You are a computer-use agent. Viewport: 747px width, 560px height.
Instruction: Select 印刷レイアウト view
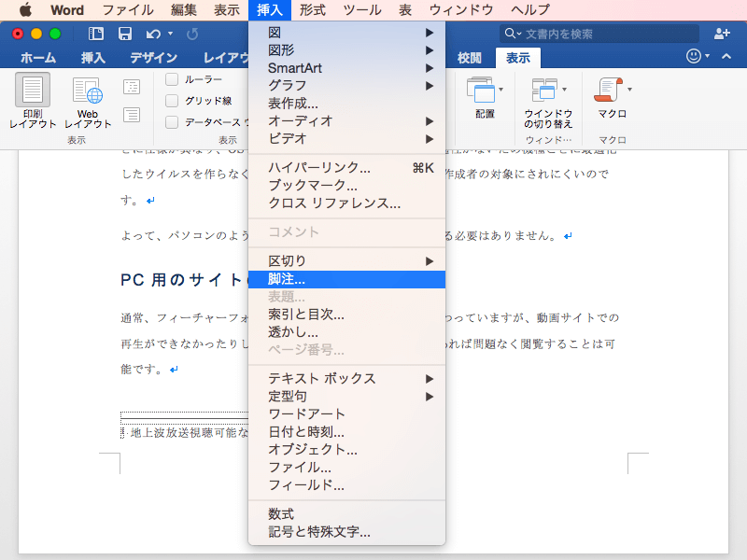click(x=33, y=101)
